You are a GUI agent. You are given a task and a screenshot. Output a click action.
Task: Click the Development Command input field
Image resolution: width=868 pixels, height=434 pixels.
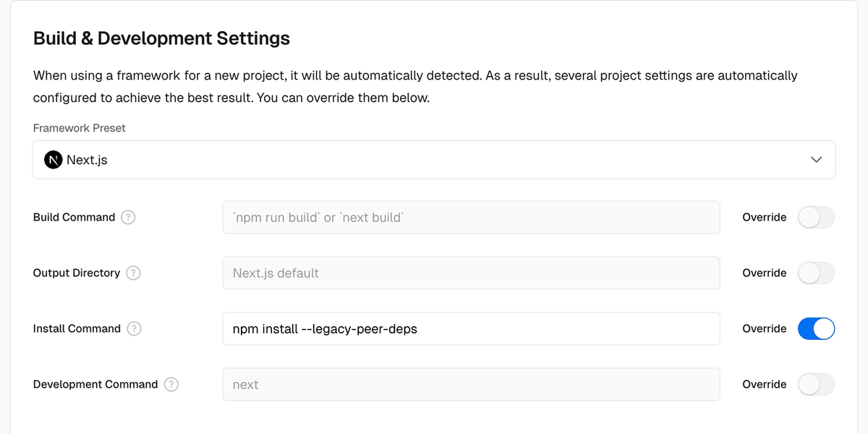click(x=470, y=384)
